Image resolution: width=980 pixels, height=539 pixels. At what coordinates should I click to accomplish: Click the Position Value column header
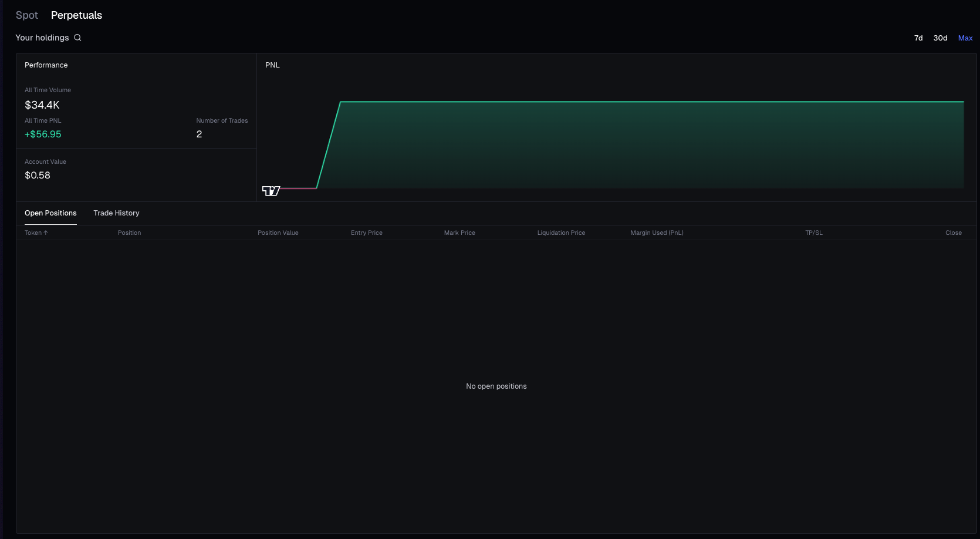[278, 233]
